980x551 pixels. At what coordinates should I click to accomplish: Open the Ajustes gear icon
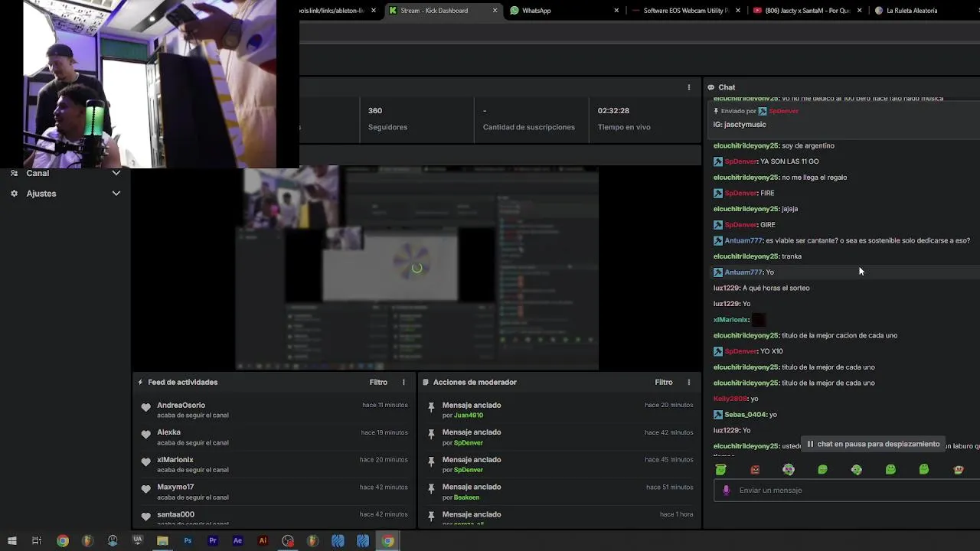[14, 194]
